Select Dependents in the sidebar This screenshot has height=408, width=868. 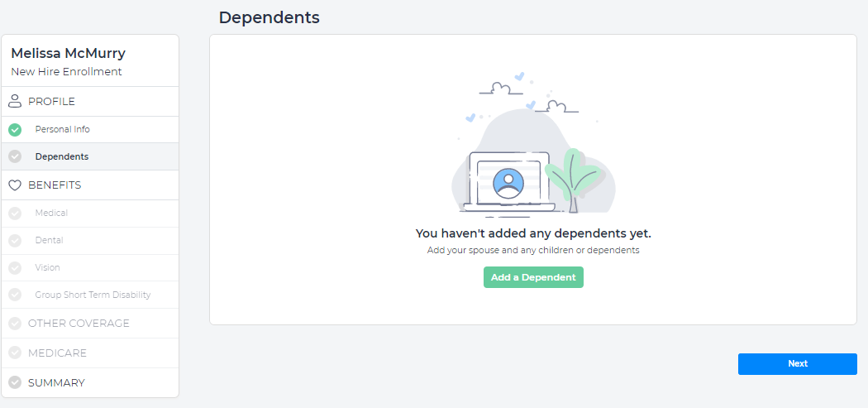point(62,156)
